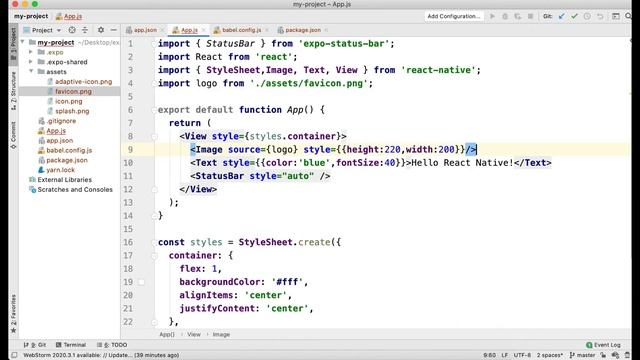Open the Project tool window side tab
The height and width of the screenshot is (360, 640).
pos(13,44)
